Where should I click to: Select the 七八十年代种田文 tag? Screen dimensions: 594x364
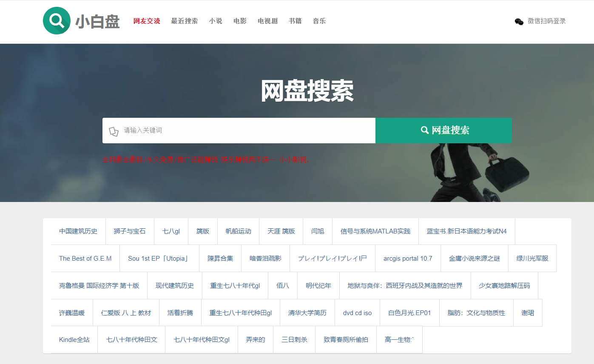pyautogui.click(x=131, y=340)
